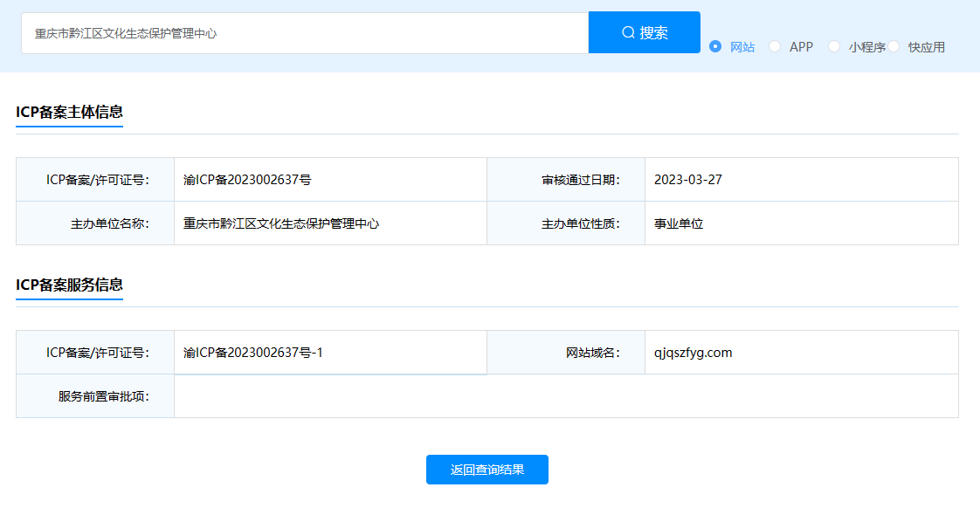Click the domain qjqszfyg.com
This screenshot has width=980, height=515.
click(693, 353)
